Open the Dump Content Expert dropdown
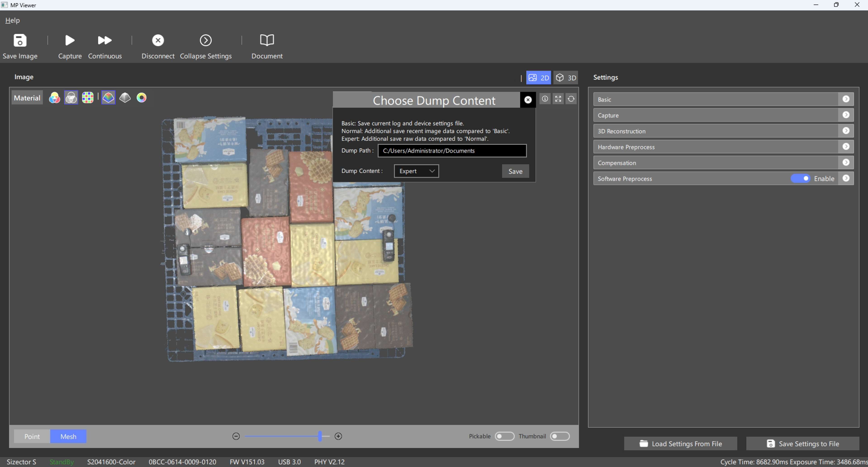This screenshot has height=467, width=868. (417, 171)
